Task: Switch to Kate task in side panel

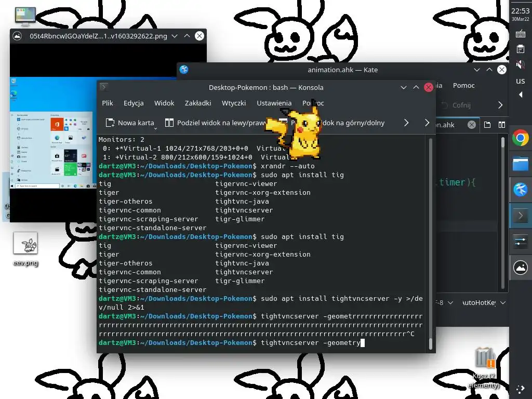Action: [x=520, y=189]
